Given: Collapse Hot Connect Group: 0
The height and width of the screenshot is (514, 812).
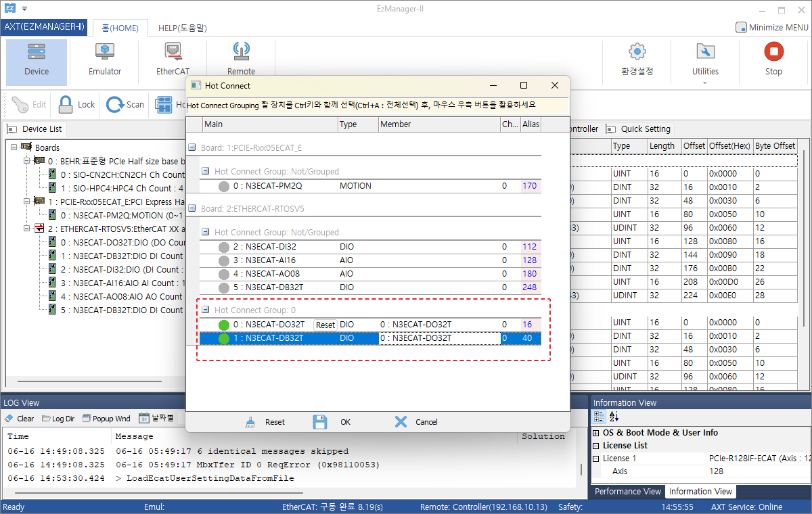Looking at the screenshot, I should 206,310.
